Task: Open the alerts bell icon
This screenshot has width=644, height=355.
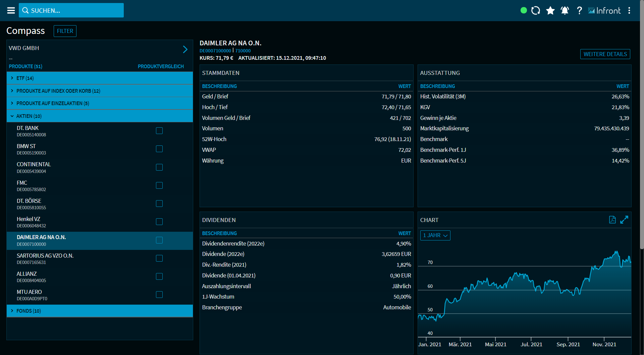Action: click(x=565, y=10)
